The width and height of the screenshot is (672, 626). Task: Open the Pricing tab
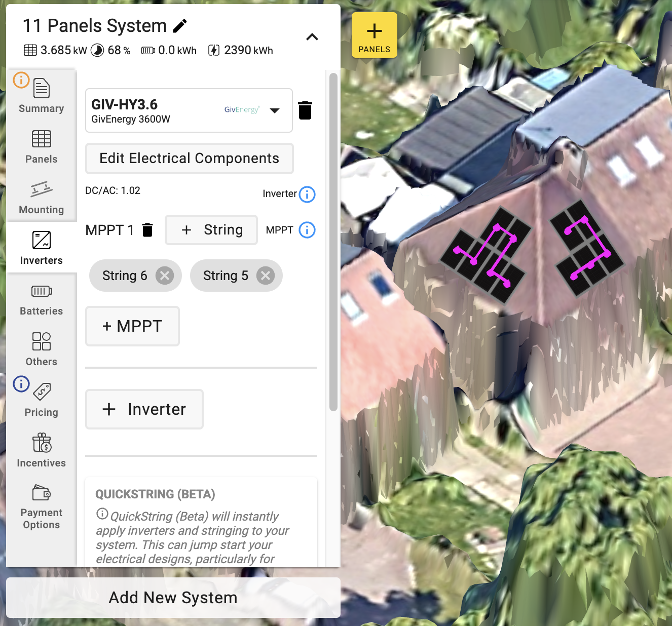click(42, 400)
